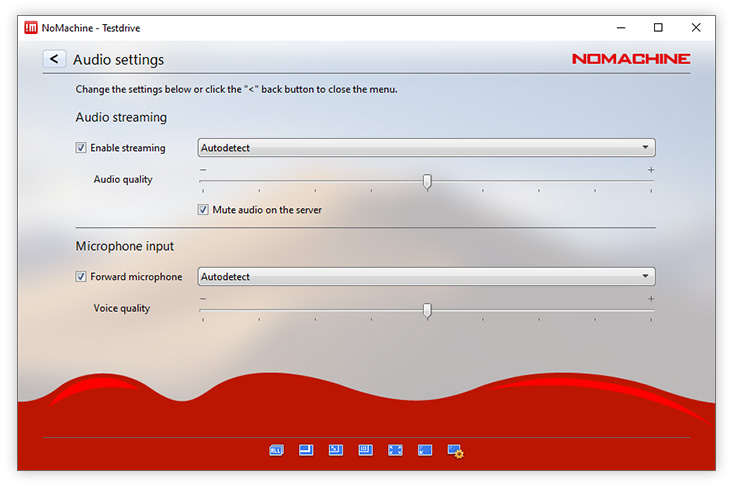Expand the microphone Autodetect dropdown
This screenshot has width=730, height=486.
(427, 277)
